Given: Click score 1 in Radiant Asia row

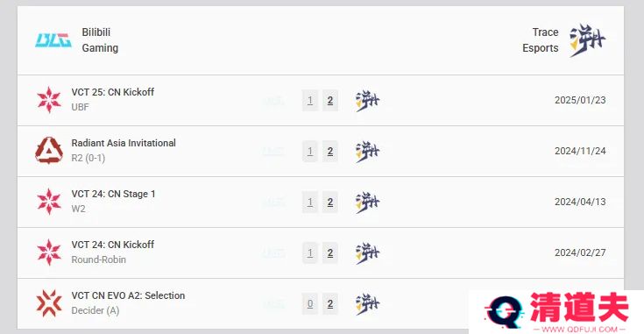Looking at the screenshot, I should pyautogui.click(x=310, y=151).
